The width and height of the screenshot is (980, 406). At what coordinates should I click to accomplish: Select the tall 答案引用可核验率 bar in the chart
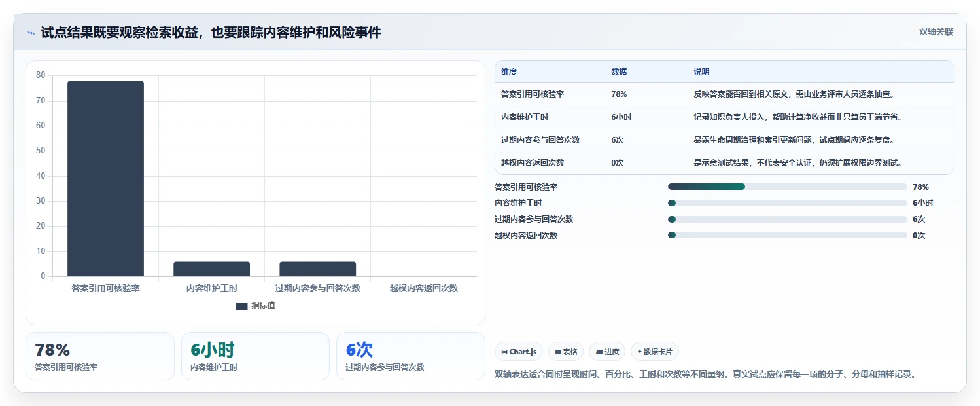105,179
